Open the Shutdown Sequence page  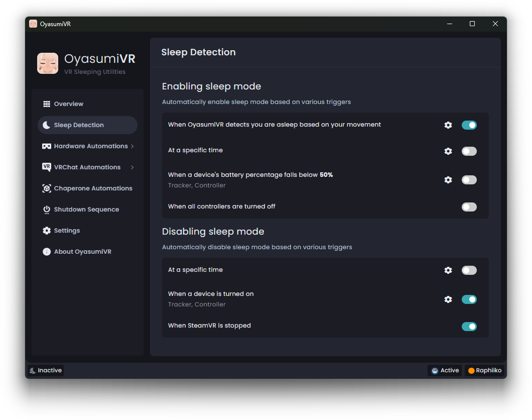[x=87, y=209]
